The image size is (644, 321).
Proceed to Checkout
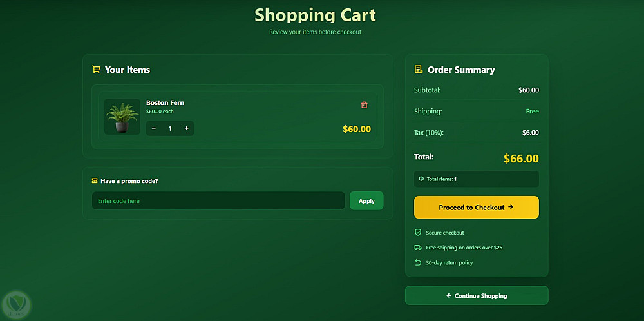click(476, 208)
